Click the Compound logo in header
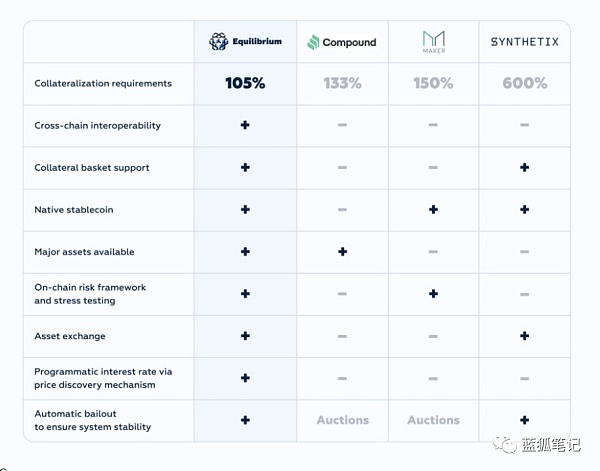600x471 pixels. pyautogui.click(x=342, y=42)
